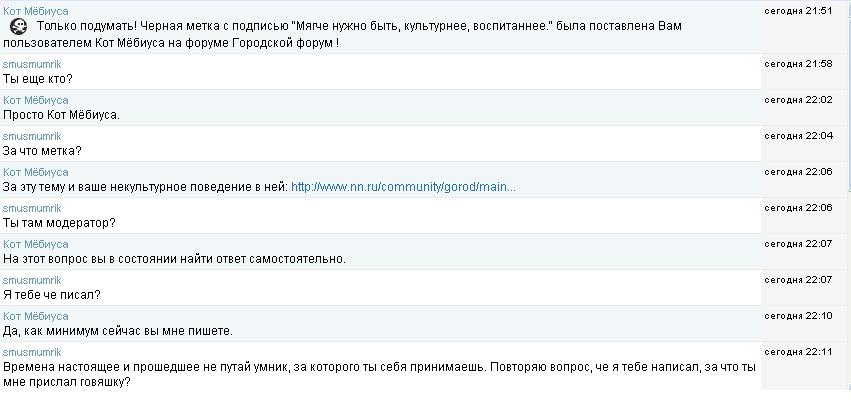
Task: Click Кот Мёбиуса name above the forum link message
Action: (36, 172)
